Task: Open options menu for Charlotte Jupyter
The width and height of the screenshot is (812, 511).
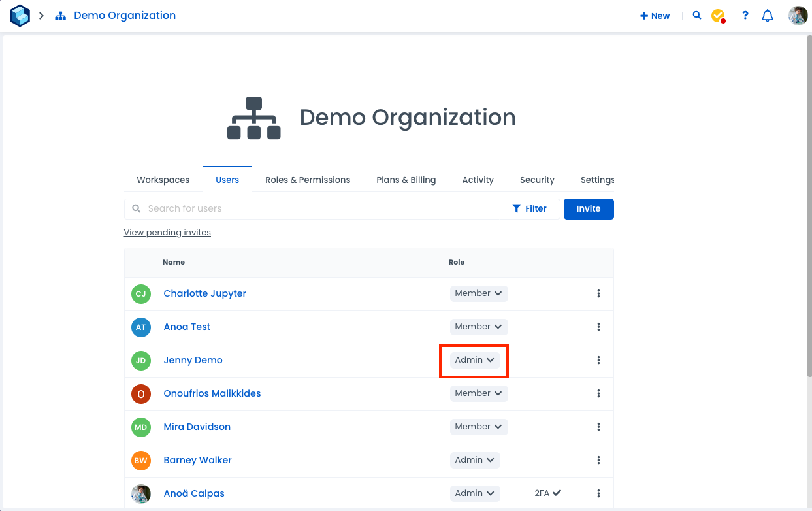Action: point(598,293)
